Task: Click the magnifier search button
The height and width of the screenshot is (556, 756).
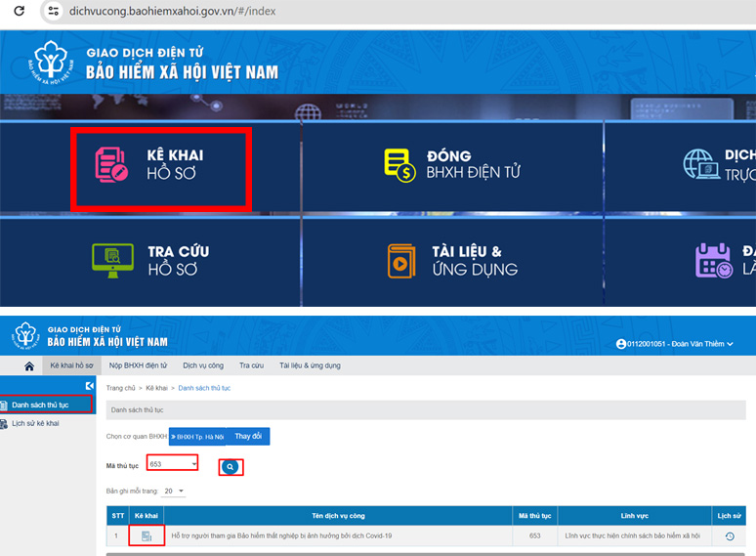Action: 231,467
